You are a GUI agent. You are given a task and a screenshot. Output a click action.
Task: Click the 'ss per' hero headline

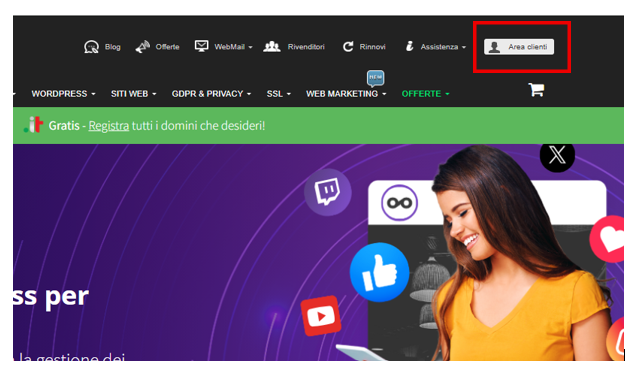(x=51, y=297)
